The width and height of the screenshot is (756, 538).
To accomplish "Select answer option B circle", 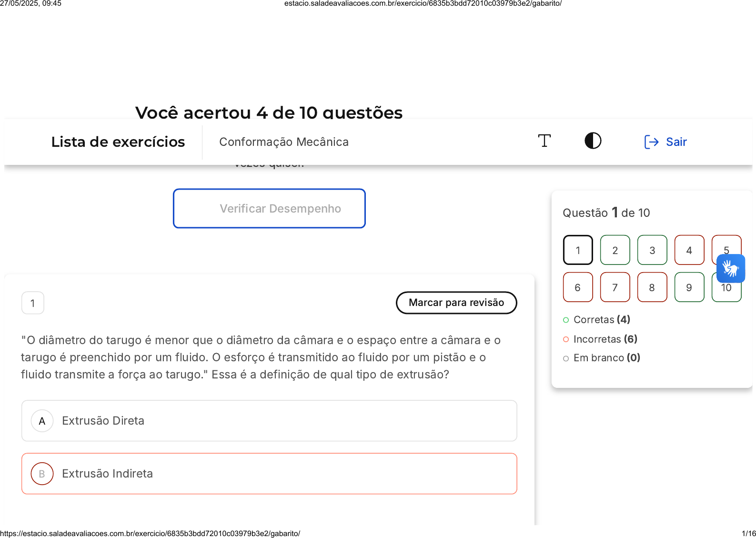I will [42, 474].
